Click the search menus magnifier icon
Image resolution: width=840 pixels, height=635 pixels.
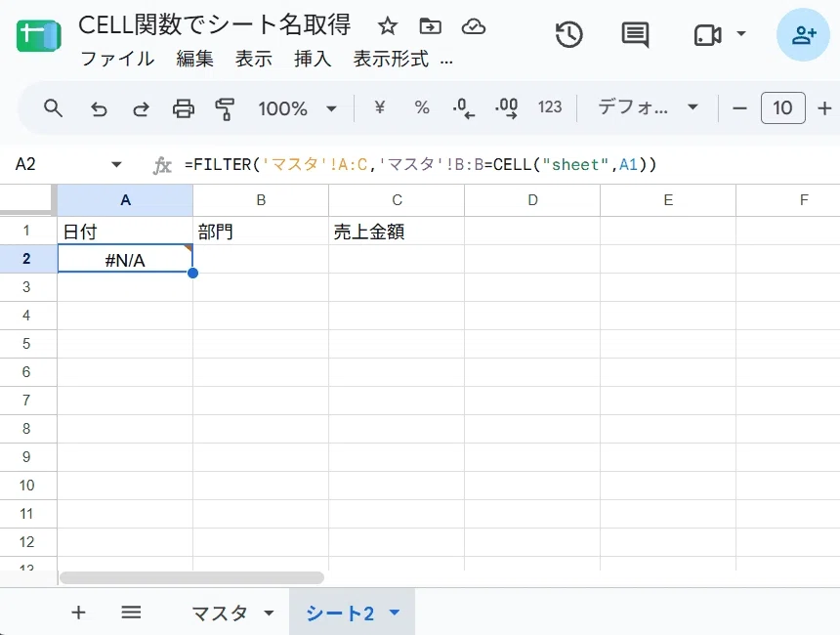click(x=53, y=108)
